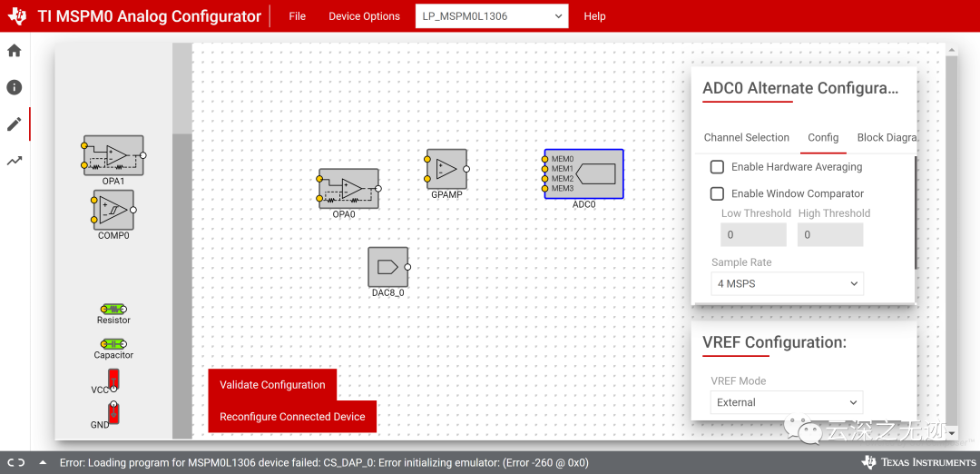Open the Help menu

point(594,16)
